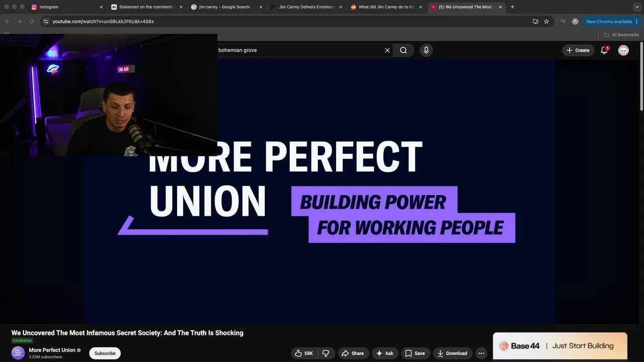This screenshot has width=644, height=362.
Task: Open the Chrome profile avatar
Action: point(575,22)
